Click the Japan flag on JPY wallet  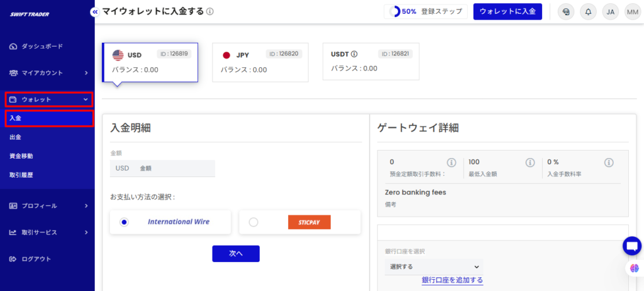point(226,55)
